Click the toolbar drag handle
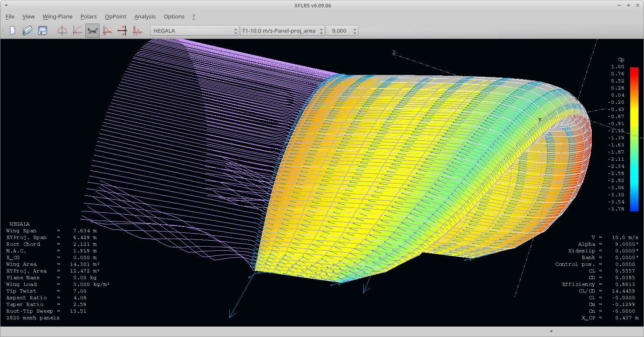 [3, 31]
